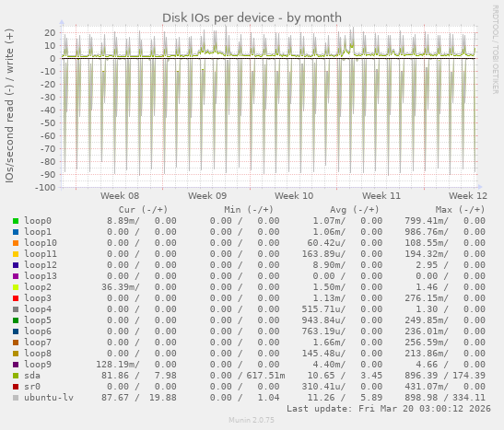Click ubuntu-lv current read value 87.67
Image resolution: width=504 pixels, height=430 pixels.
[115, 398]
